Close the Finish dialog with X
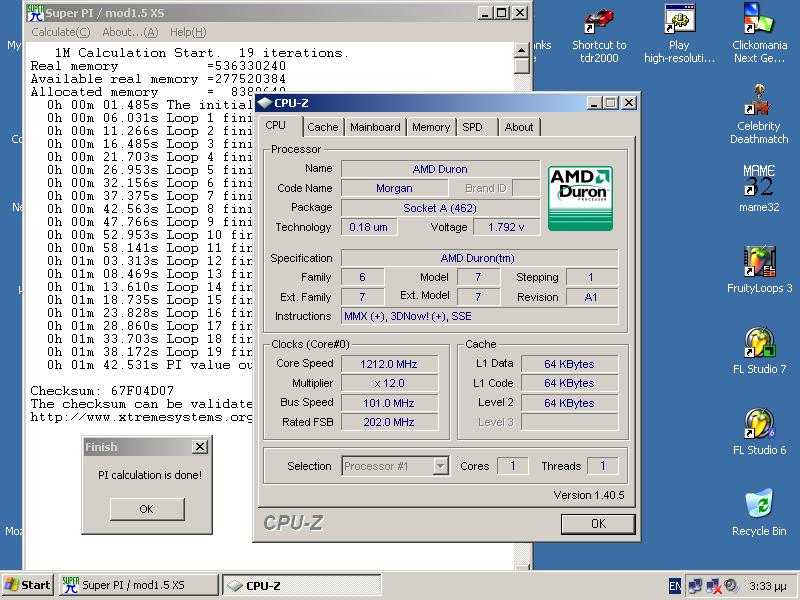The image size is (800, 600). pyautogui.click(x=199, y=447)
